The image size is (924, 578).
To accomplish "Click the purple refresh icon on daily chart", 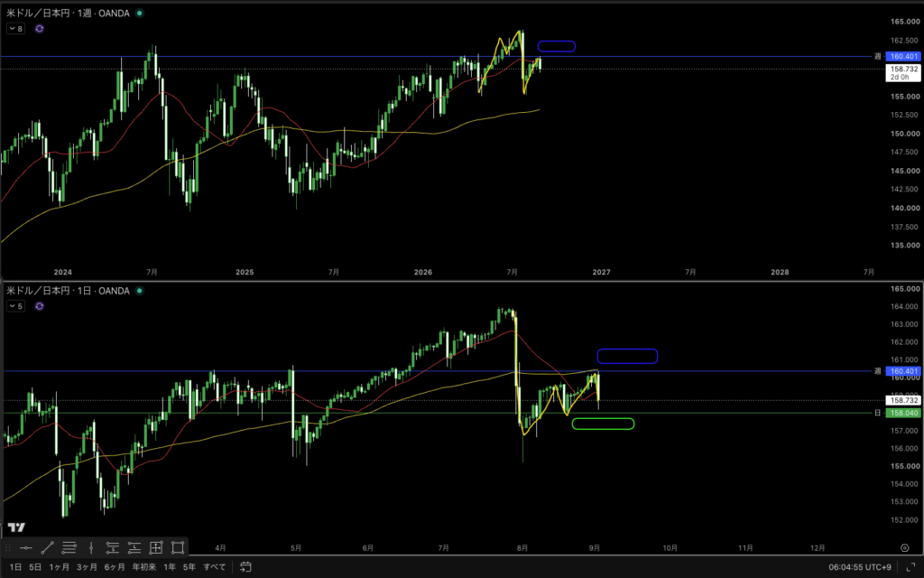I will coord(40,306).
